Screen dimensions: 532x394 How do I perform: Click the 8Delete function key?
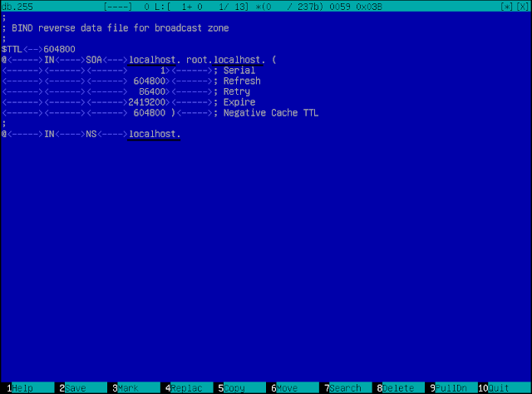pyautogui.click(x=398, y=388)
